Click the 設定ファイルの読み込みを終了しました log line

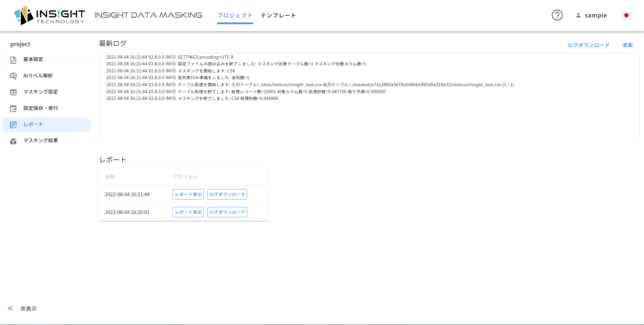pos(236,64)
